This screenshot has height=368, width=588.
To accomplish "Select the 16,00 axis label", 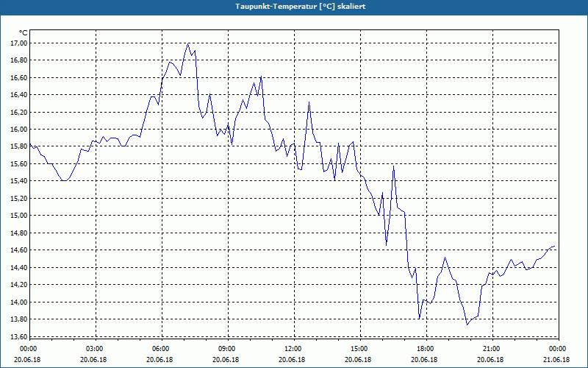I will (19, 130).
